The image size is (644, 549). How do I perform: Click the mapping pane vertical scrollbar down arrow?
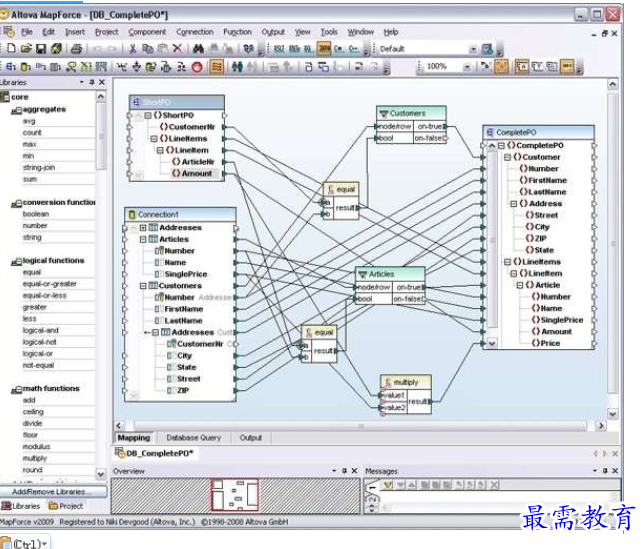[x=612, y=414]
